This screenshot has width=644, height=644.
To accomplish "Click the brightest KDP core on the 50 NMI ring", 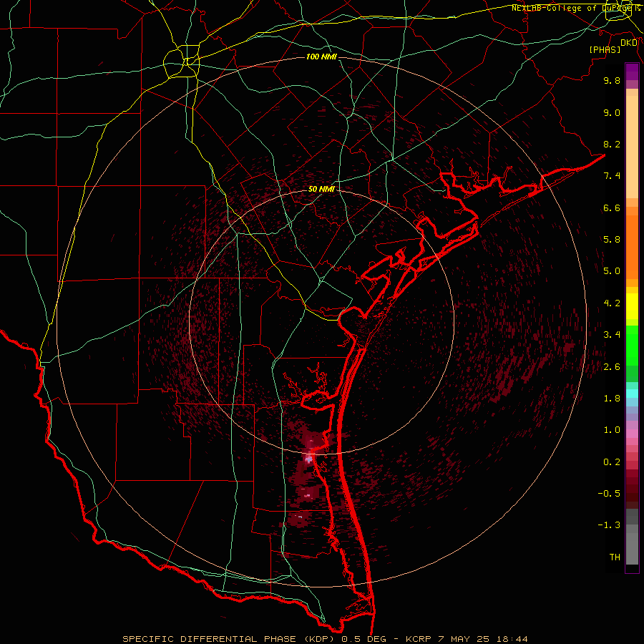I will (x=309, y=459).
